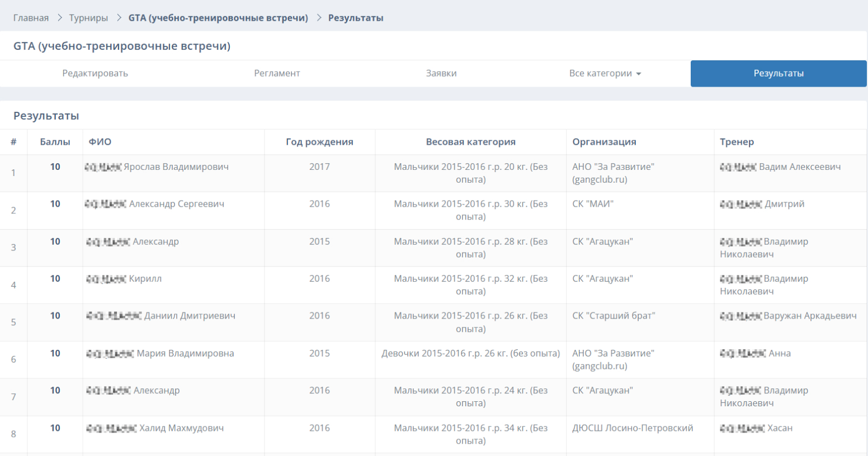Sort by the Баллы column header
868x456 pixels.
(x=55, y=142)
